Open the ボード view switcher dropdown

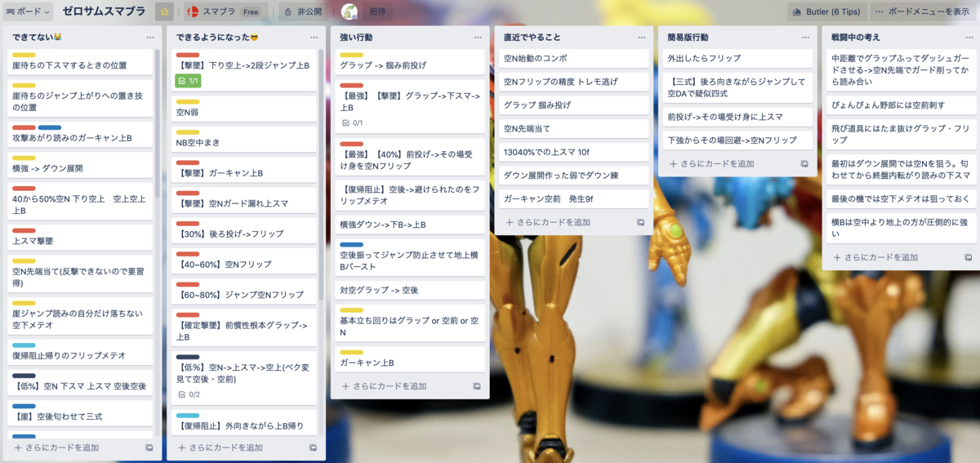pos(29,12)
